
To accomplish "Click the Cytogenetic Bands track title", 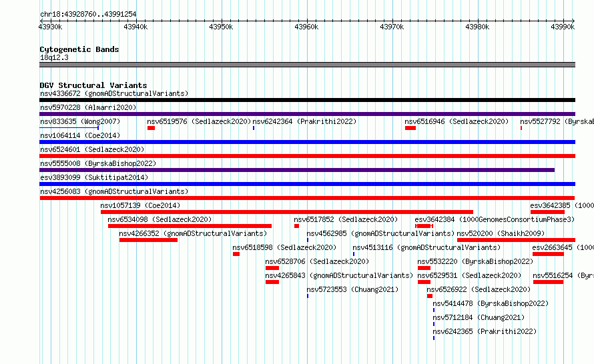I will tap(79, 49).
